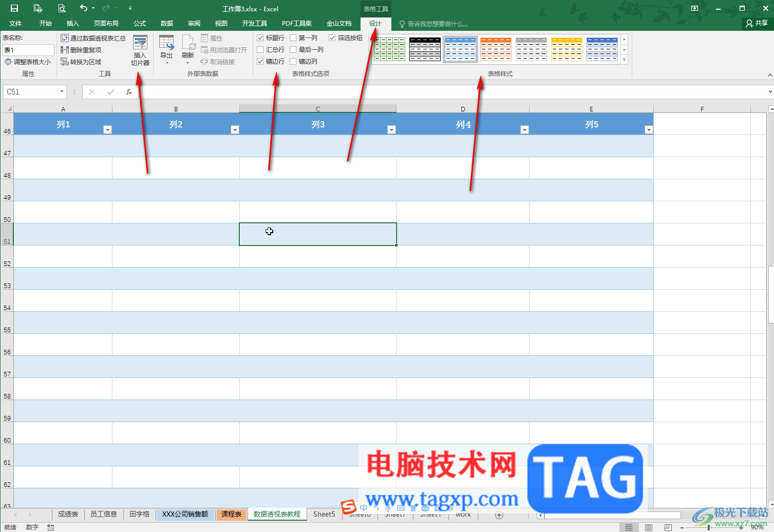This screenshot has height=532, width=774.
Task: Switch to the 田字格 sheet tab
Action: (x=139, y=514)
